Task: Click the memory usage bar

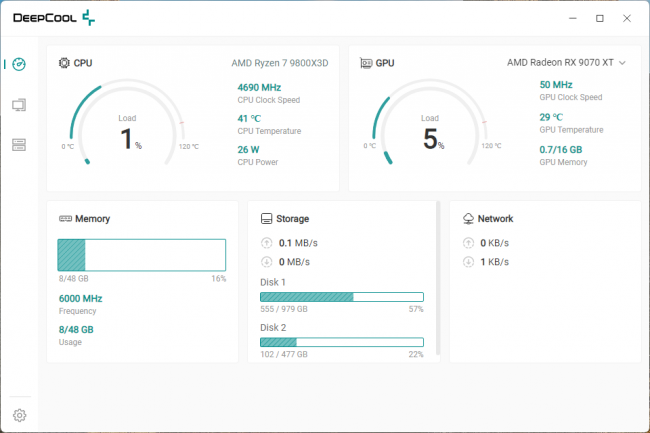Action: (141, 255)
